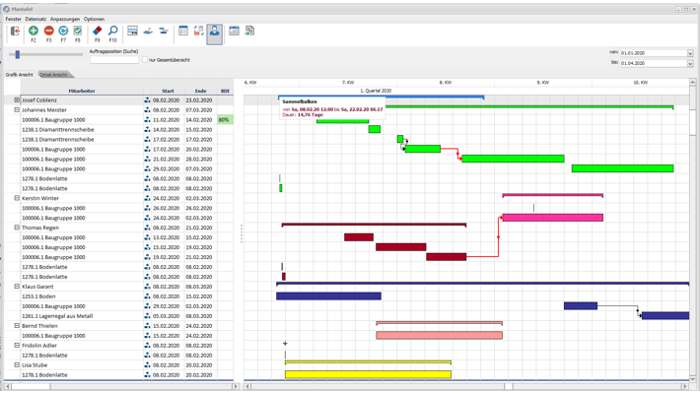Click the document export icon
The image size is (700, 394).
250,31
